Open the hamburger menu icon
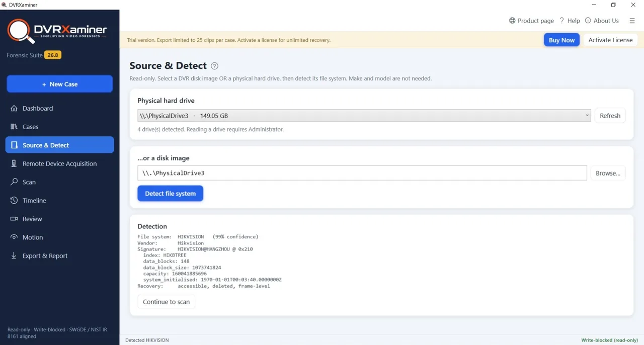The height and width of the screenshot is (345, 644). (632, 21)
